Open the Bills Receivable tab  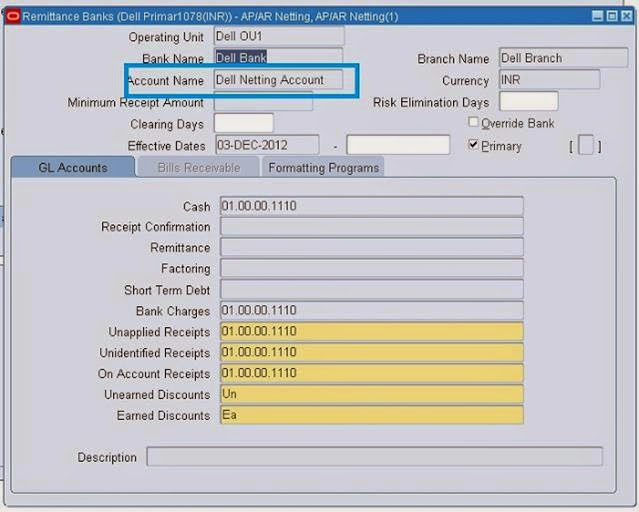[199, 168]
